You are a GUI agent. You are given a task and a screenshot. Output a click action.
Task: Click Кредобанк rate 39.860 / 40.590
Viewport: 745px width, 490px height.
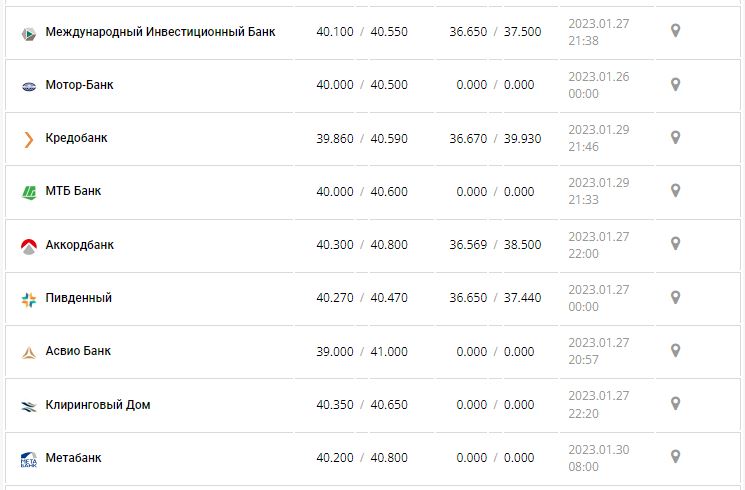(361, 138)
